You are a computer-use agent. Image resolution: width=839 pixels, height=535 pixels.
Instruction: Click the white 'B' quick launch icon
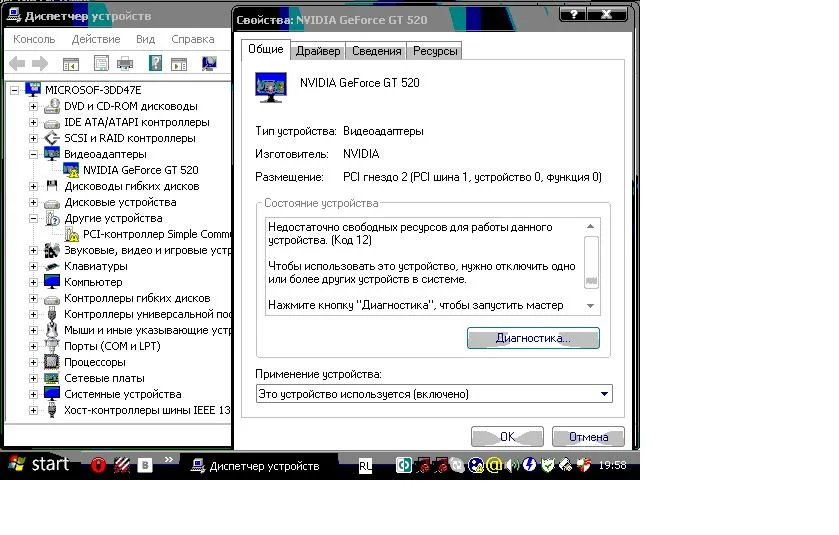click(x=144, y=465)
